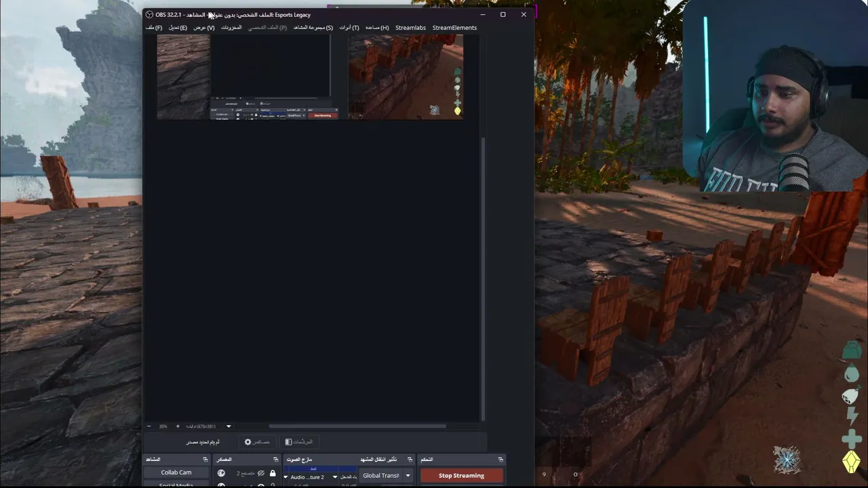Open the ملف (F) File menu
868x488 pixels.
point(154,28)
